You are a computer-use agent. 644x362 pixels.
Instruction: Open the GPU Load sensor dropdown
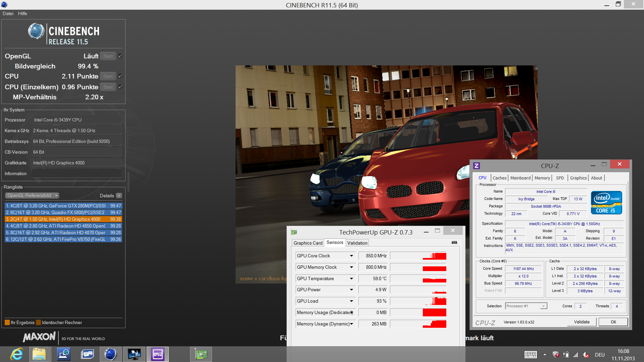tap(351, 301)
